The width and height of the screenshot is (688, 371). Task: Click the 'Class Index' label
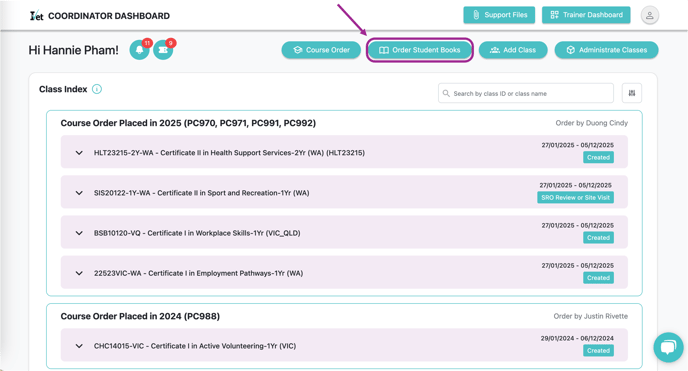63,89
